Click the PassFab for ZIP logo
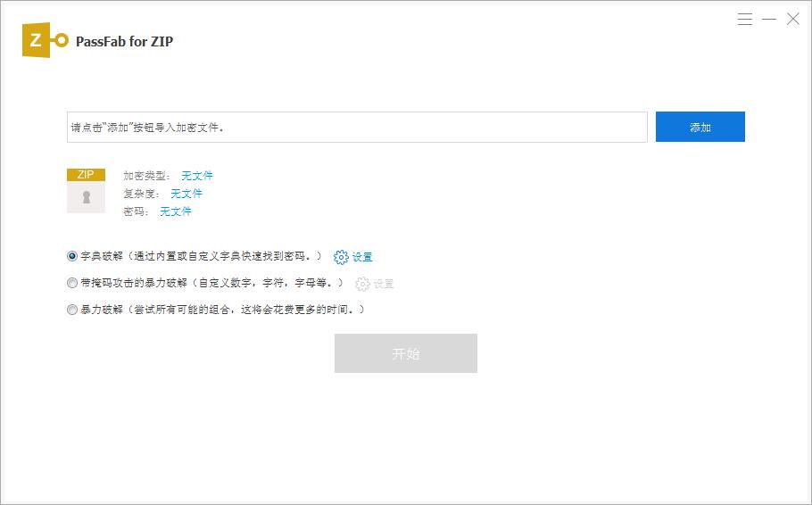Image resolution: width=812 pixels, height=505 pixels. pyautogui.click(x=45, y=40)
